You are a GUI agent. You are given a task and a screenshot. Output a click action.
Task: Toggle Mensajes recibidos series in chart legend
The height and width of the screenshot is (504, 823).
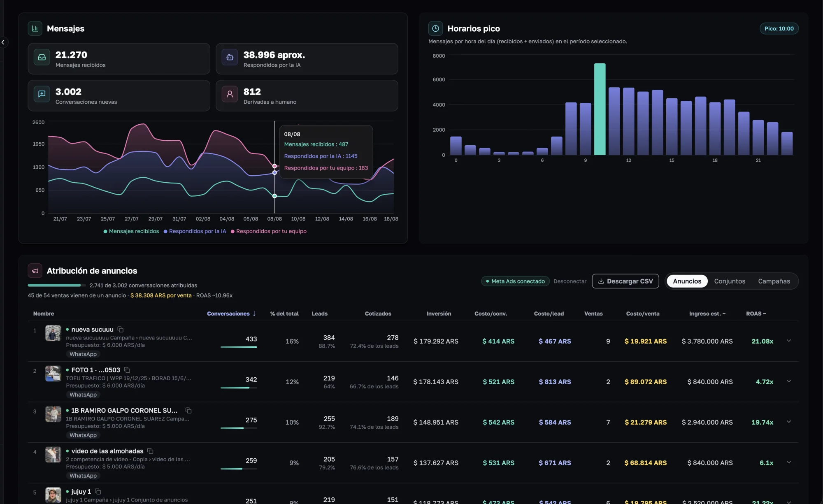pos(131,231)
